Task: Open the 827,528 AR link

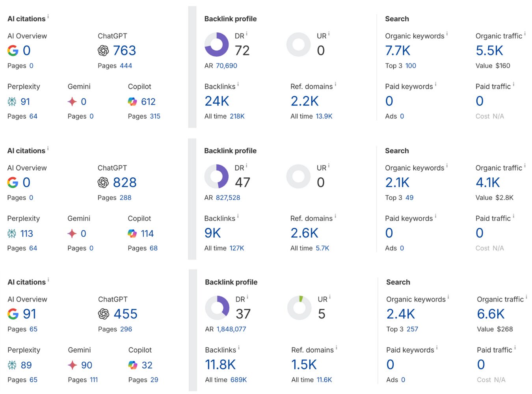Action: tap(228, 198)
